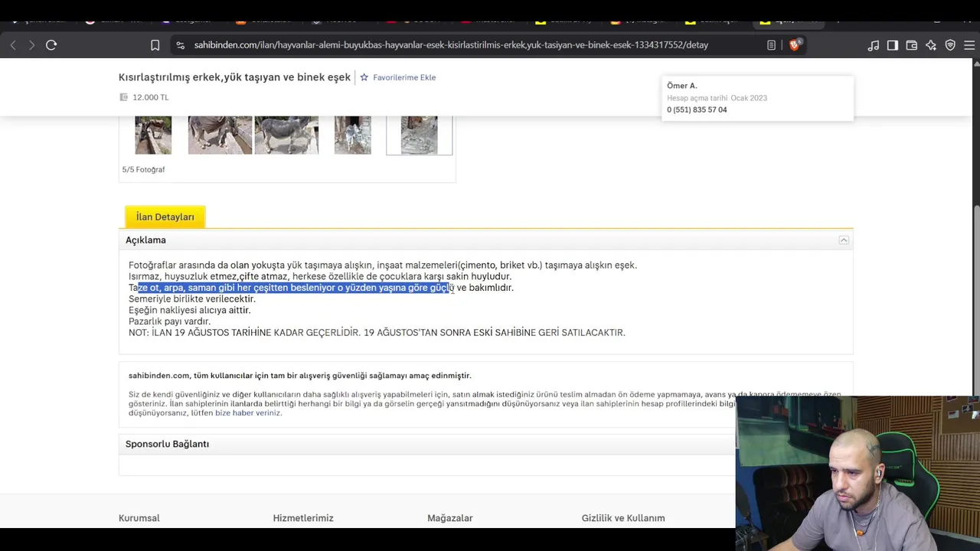Image resolution: width=980 pixels, height=551 pixels.
Task: Click the line Pazarlık payı vardır
Action: tap(169, 321)
